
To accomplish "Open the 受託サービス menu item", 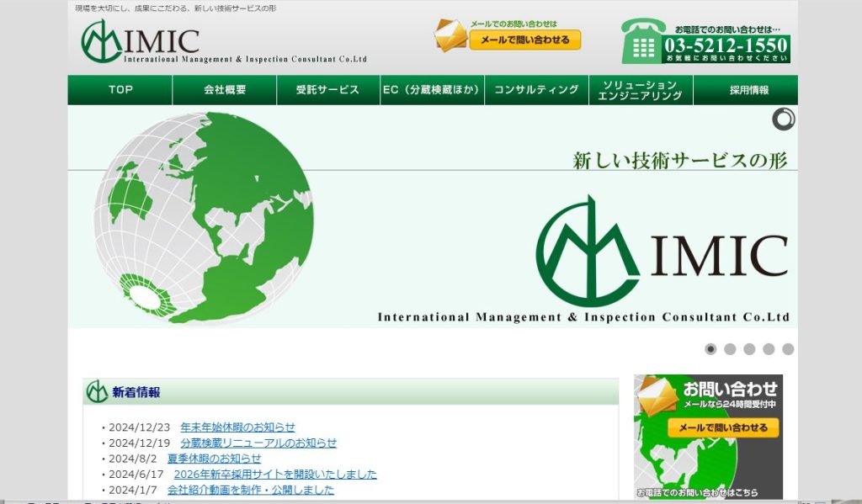I will (328, 89).
